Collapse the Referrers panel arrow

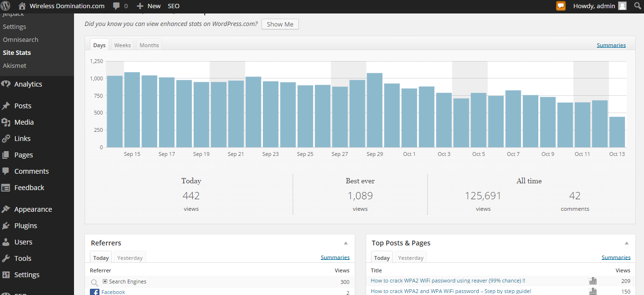click(346, 243)
